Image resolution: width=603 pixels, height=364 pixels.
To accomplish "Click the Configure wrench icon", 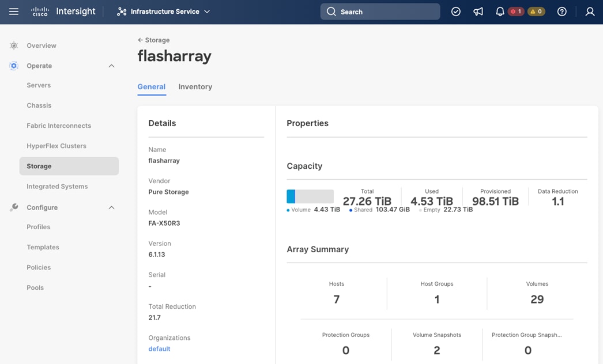I will point(14,207).
